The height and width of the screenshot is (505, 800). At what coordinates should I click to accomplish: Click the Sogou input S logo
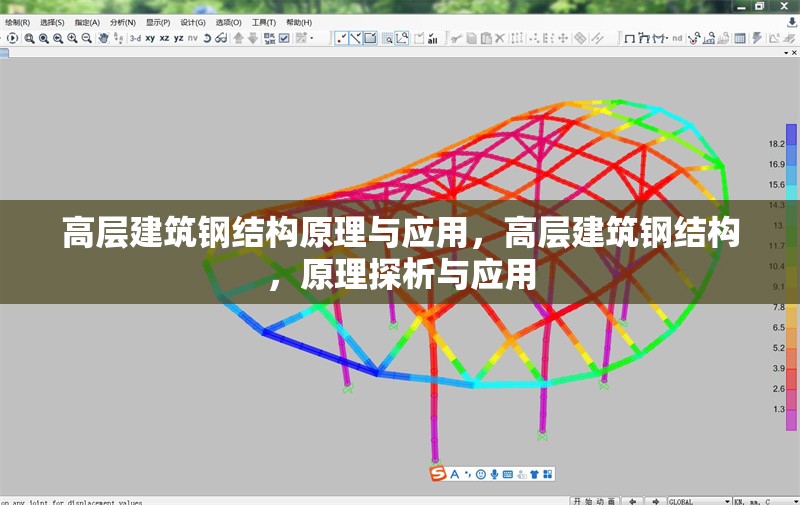pyautogui.click(x=438, y=474)
